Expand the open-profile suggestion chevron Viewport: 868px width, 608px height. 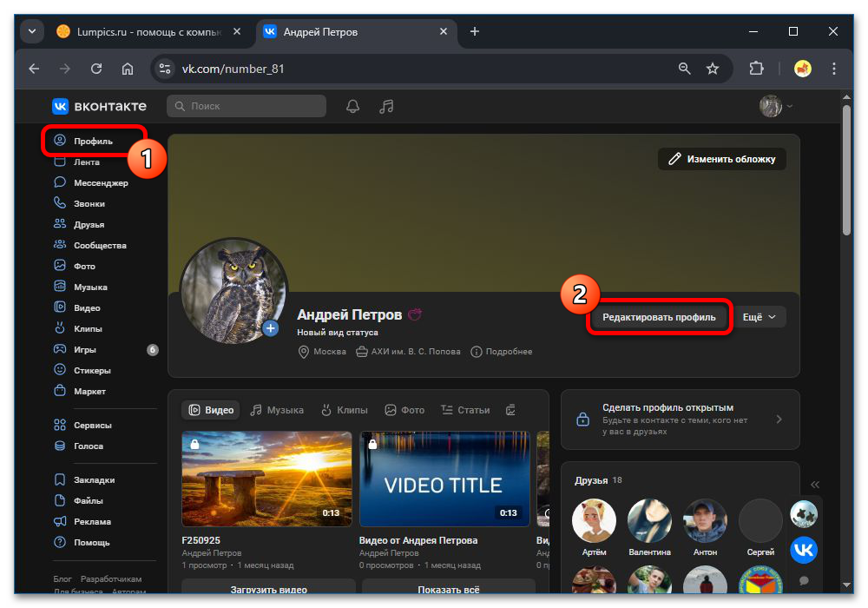(x=779, y=420)
